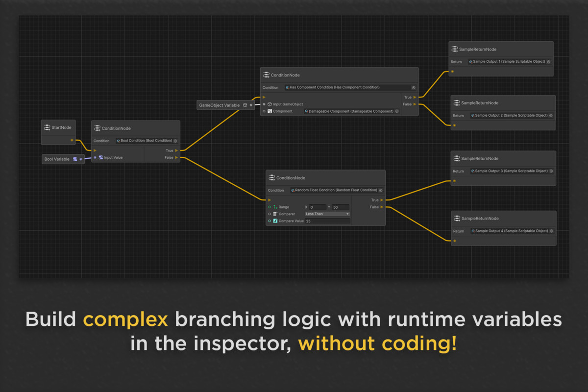Open the Comparer 'Less Than' dropdown
The width and height of the screenshot is (588, 392).
coord(327,214)
